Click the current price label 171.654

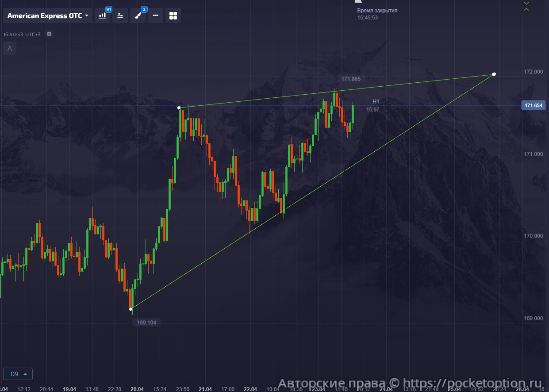pos(533,106)
